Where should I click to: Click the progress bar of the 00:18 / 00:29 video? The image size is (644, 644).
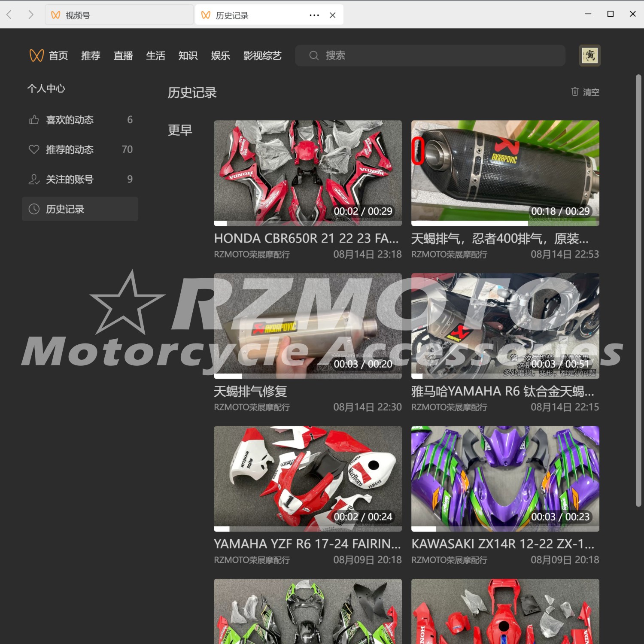point(505,224)
